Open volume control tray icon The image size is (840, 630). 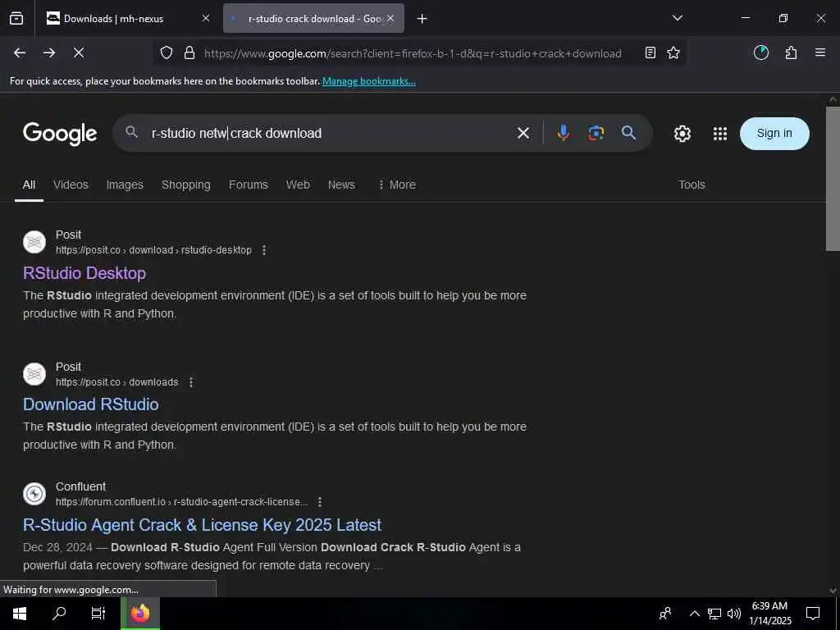734,614
